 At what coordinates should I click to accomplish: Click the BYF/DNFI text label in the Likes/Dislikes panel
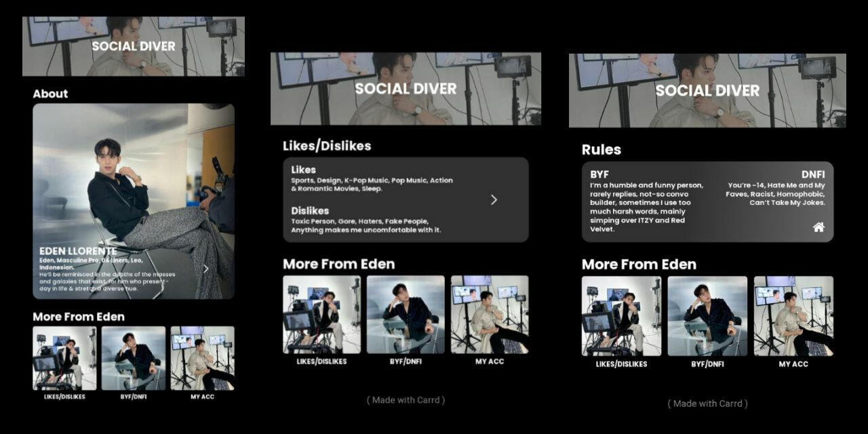coord(406,361)
